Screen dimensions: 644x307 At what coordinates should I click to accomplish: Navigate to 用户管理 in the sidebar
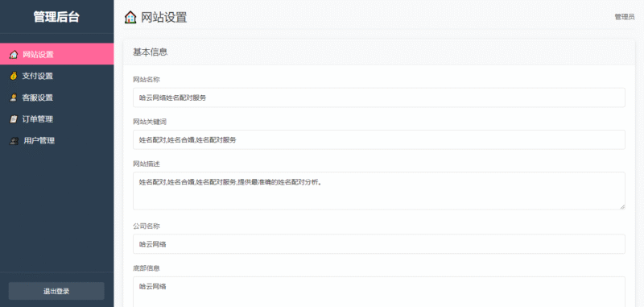click(56, 140)
